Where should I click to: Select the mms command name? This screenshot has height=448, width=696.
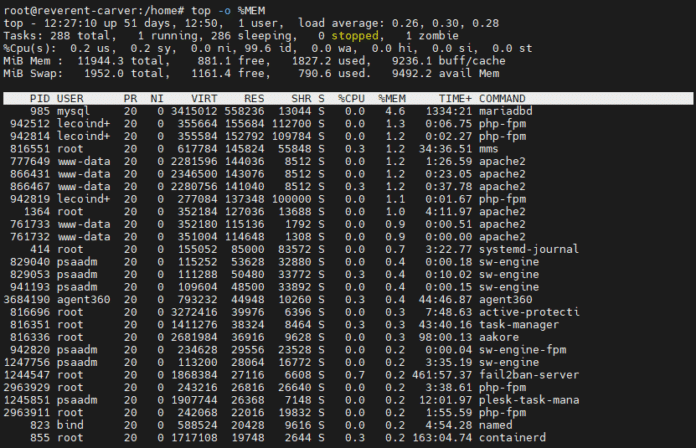point(489,149)
